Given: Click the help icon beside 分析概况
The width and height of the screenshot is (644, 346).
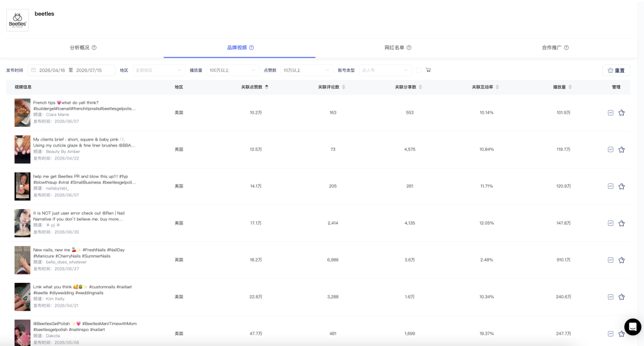Looking at the screenshot, I should [94, 48].
